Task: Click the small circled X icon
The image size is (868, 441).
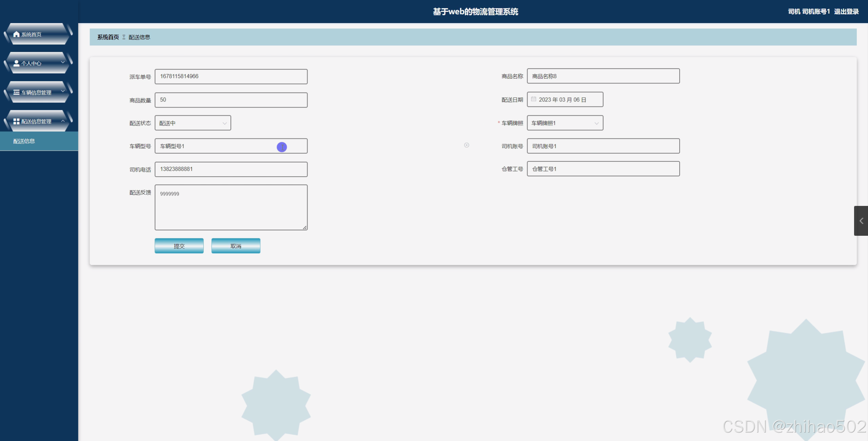Action: [x=467, y=145]
